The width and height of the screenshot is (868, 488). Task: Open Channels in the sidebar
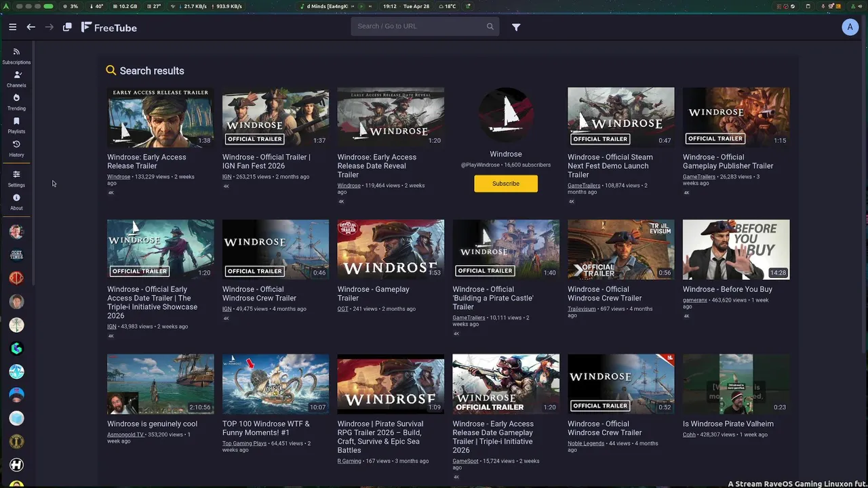pyautogui.click(x=16, y=79)
